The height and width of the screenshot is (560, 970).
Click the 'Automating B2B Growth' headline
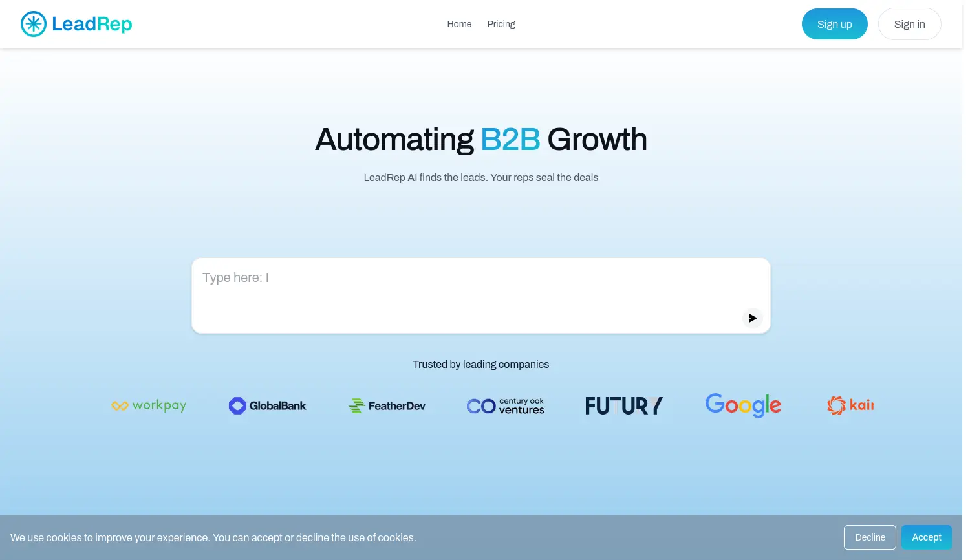pos(480,140)
